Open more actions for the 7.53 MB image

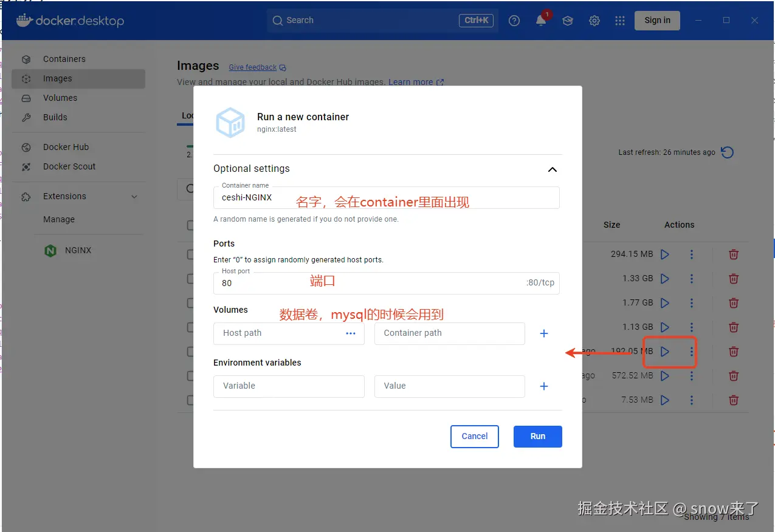tap(692, 400)
